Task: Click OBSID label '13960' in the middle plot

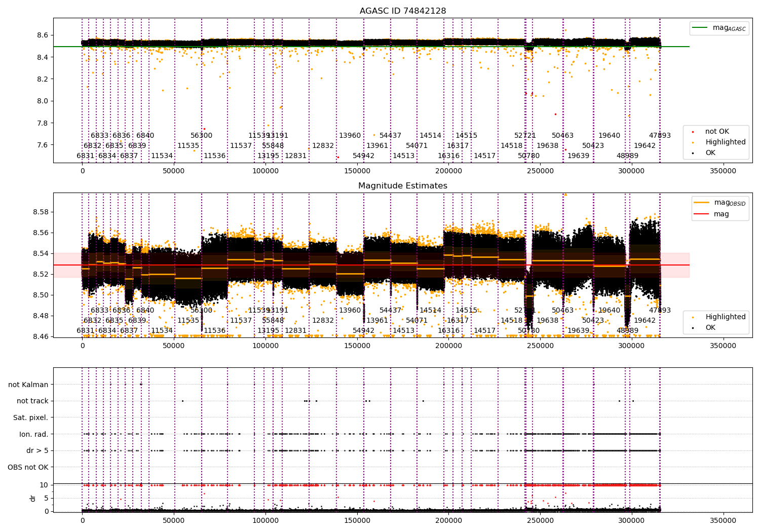Action: (x=350, y=311)
